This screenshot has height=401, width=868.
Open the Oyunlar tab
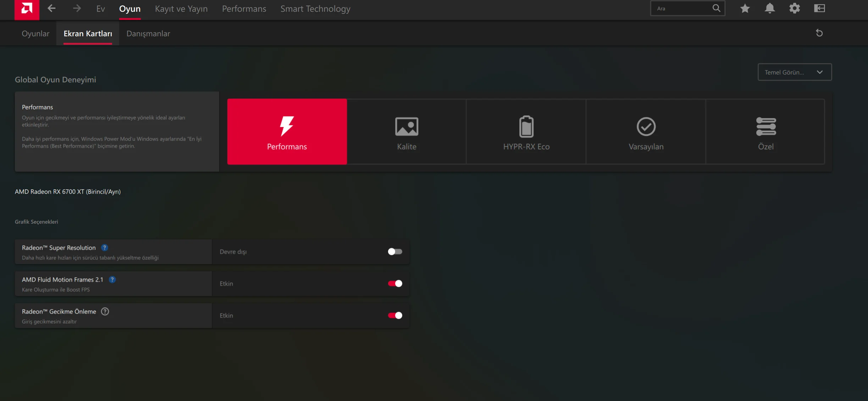35,33
